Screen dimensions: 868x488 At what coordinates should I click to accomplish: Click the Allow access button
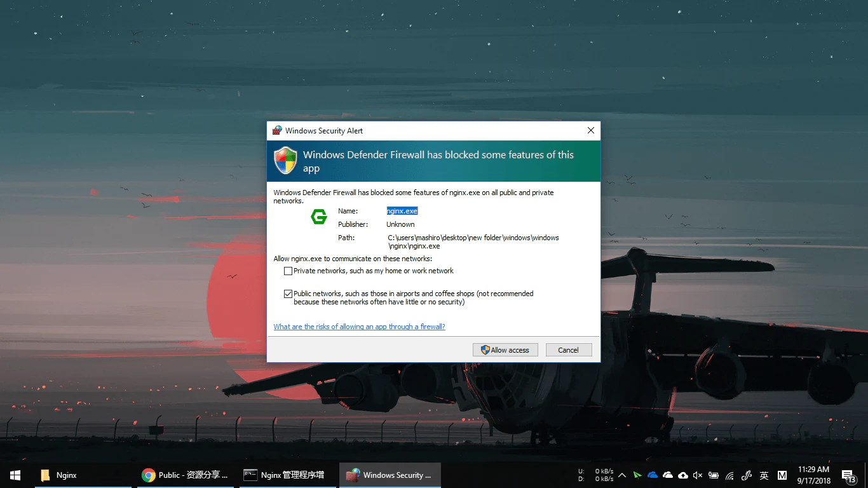tap(505, 350)
